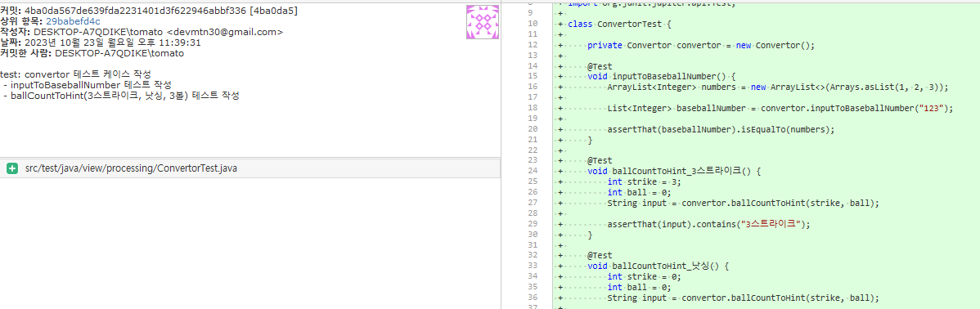Screen dimensions: 980x309
Task: Click line number 26 in diff gutter
Action: click(533, 192)
